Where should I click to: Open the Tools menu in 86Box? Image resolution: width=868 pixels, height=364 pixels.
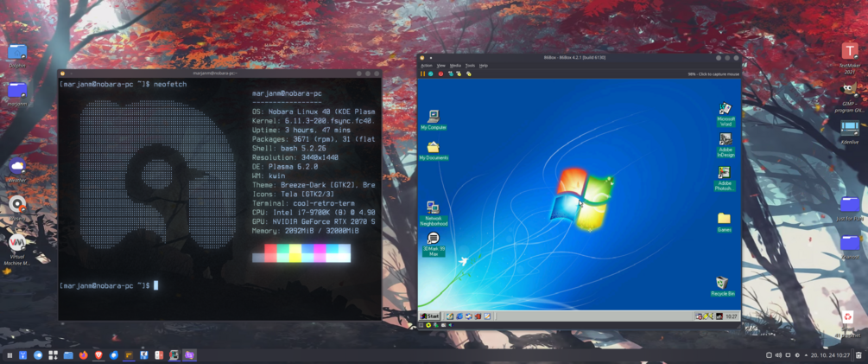[470, 66]
